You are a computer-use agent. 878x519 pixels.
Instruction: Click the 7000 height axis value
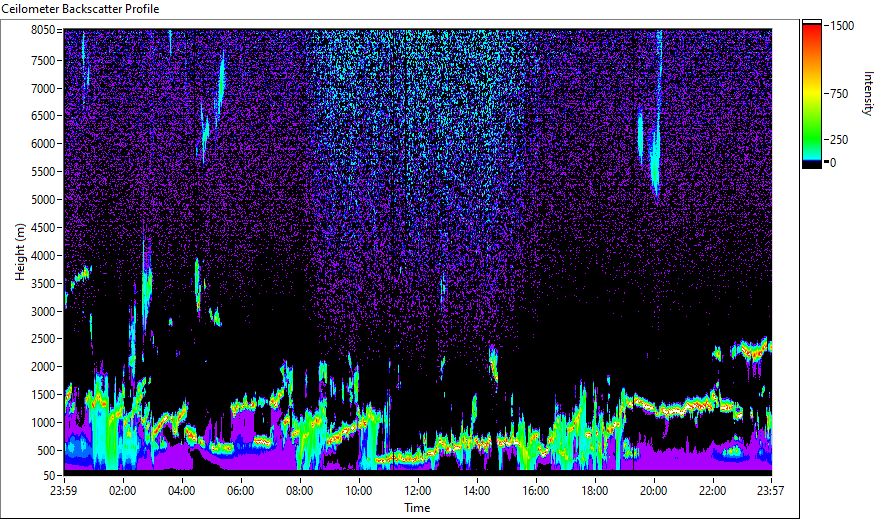click(x=43, y=88)
